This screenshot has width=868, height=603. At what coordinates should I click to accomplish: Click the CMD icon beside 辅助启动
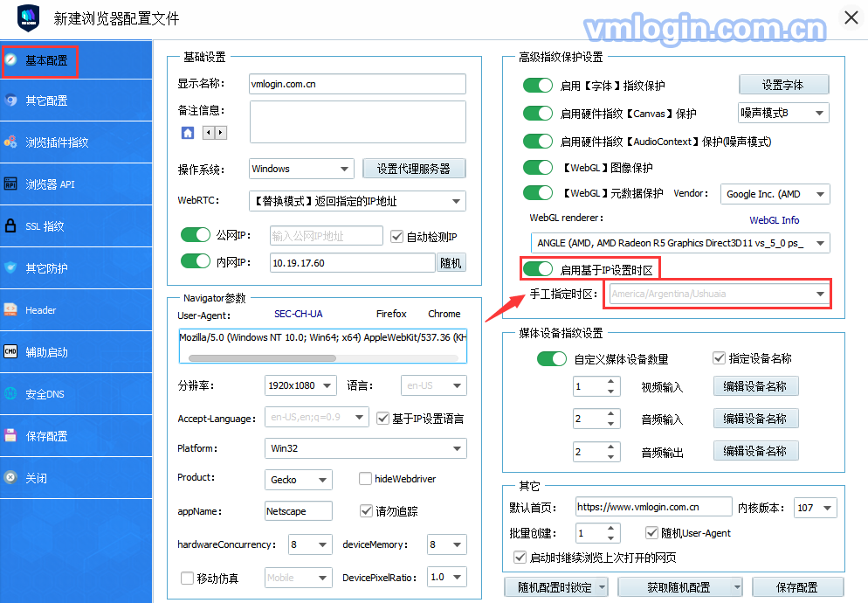click(10, 351)
